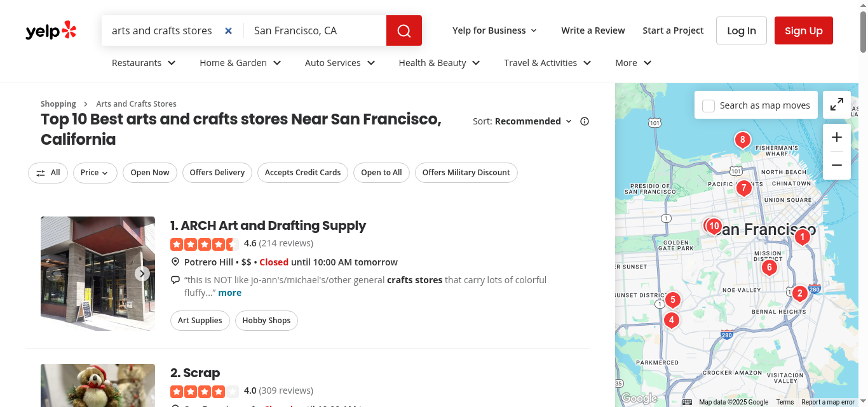The image size is (868, 407).
Task: Click the Scrap 309 reviews count
Action: point(286,390)
